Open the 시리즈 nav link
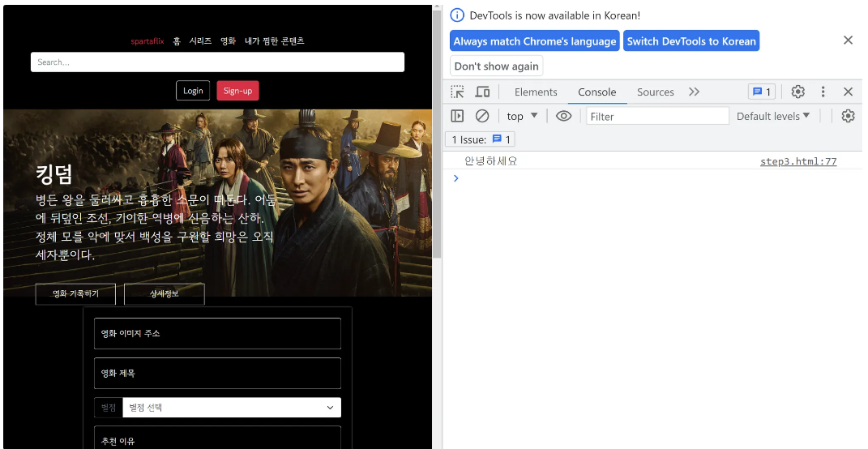Screen dimensions: 868x449 point(200,41)
